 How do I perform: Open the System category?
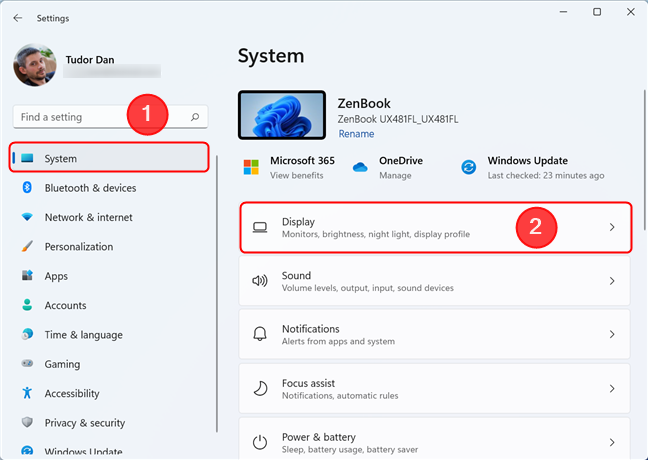109,157
